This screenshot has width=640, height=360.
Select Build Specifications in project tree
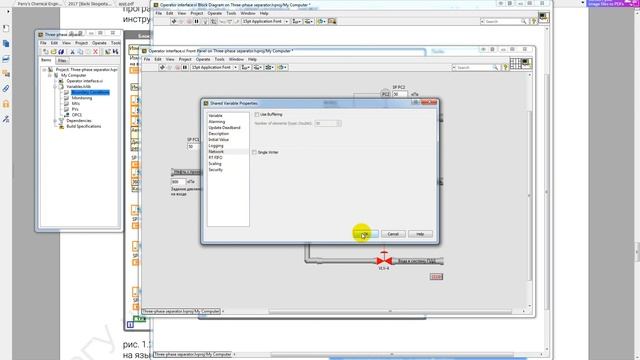pos(84,127)
